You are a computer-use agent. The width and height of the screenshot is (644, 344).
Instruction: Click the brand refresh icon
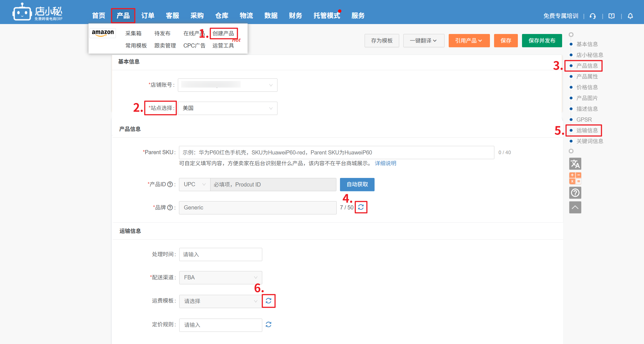tap(361, 207)
